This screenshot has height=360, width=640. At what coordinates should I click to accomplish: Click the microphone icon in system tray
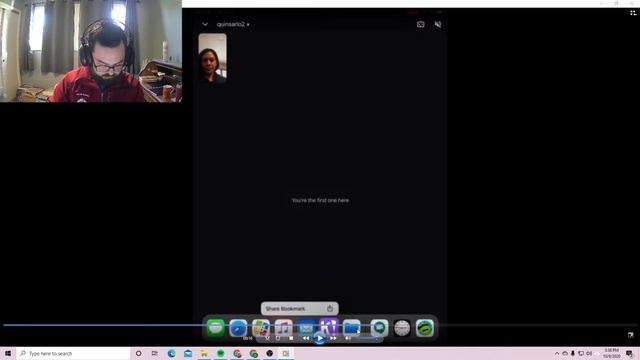pos(573,353)
